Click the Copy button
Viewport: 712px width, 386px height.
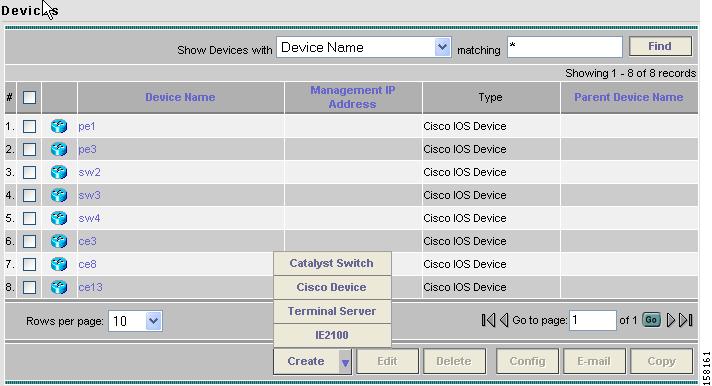662,361
